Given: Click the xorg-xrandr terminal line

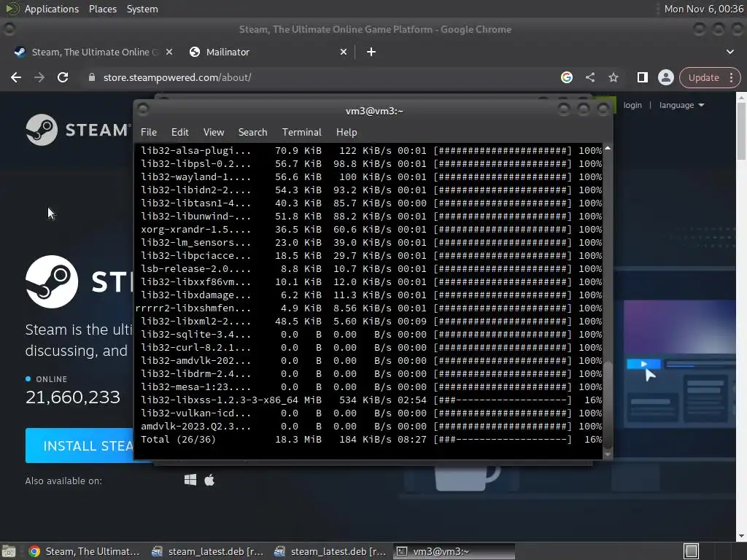Looking at the screenshot, I should click(x=371, y=230).
